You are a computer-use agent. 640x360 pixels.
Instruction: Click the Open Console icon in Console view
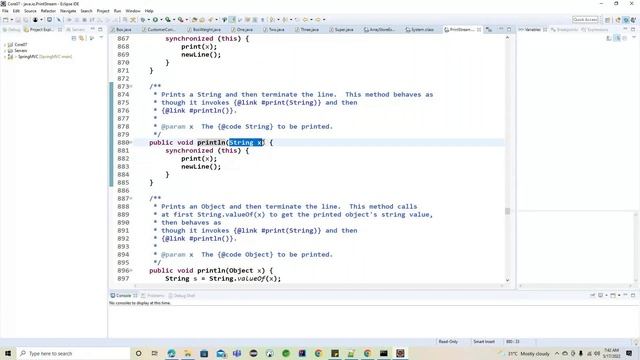(x=613, y=295)
